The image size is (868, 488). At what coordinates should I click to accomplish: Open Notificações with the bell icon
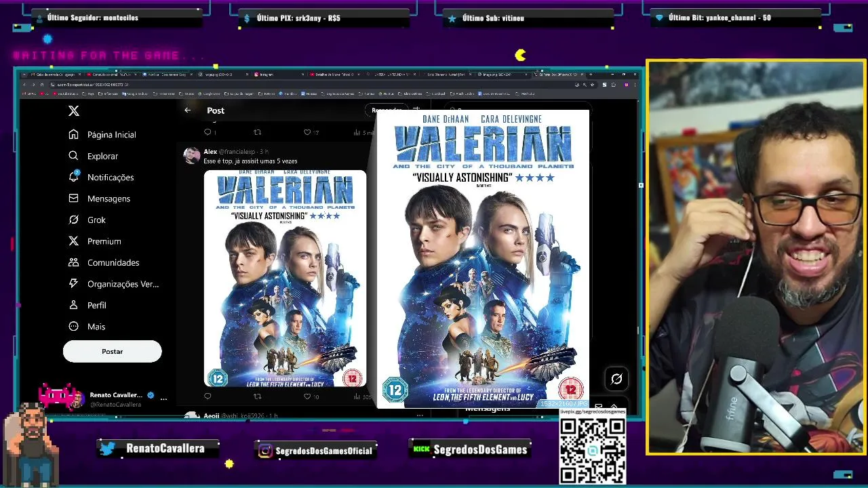101,177
